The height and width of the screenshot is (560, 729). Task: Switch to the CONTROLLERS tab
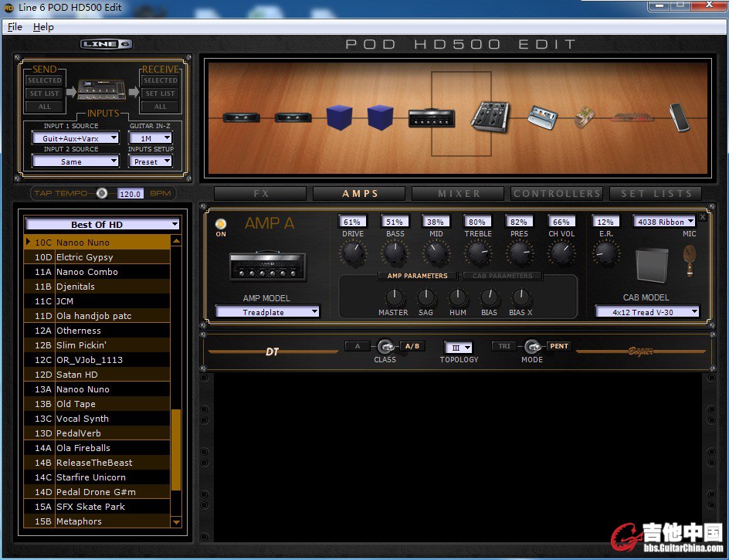tap(557, 193)
